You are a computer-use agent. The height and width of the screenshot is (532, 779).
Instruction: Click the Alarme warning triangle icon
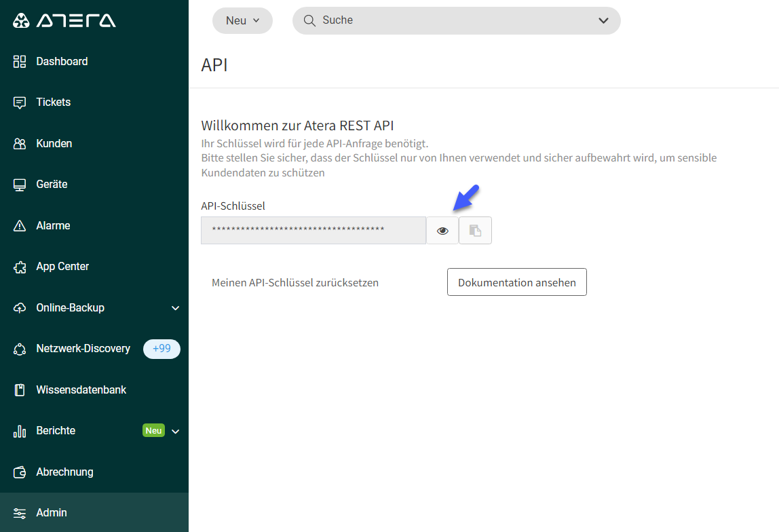[20, 226]
